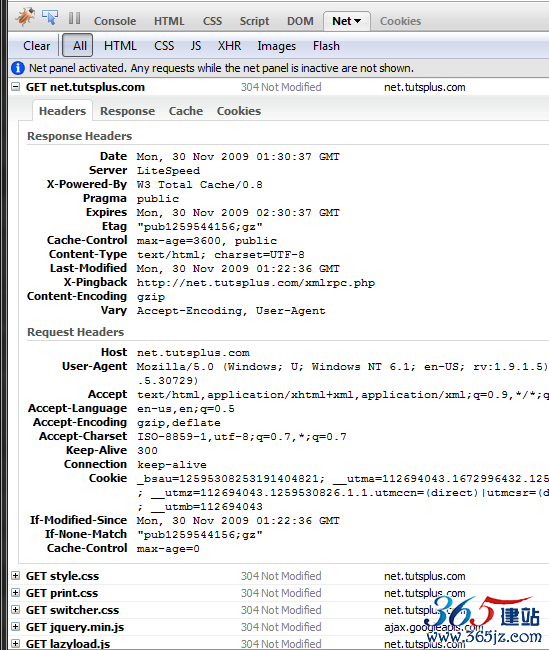Filter requests by HTML type

tap(120, 46)
